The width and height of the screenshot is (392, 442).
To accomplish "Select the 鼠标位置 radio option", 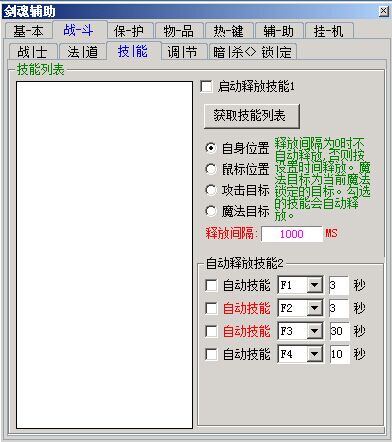I will click(211, 169).
